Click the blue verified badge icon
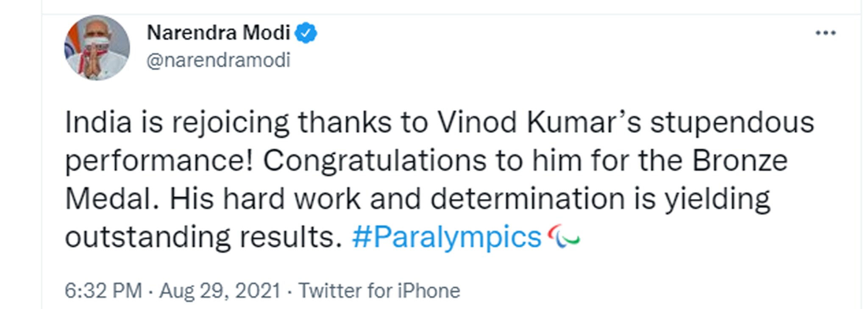This screenshot has width=868, height=309. tap(306, 33)
